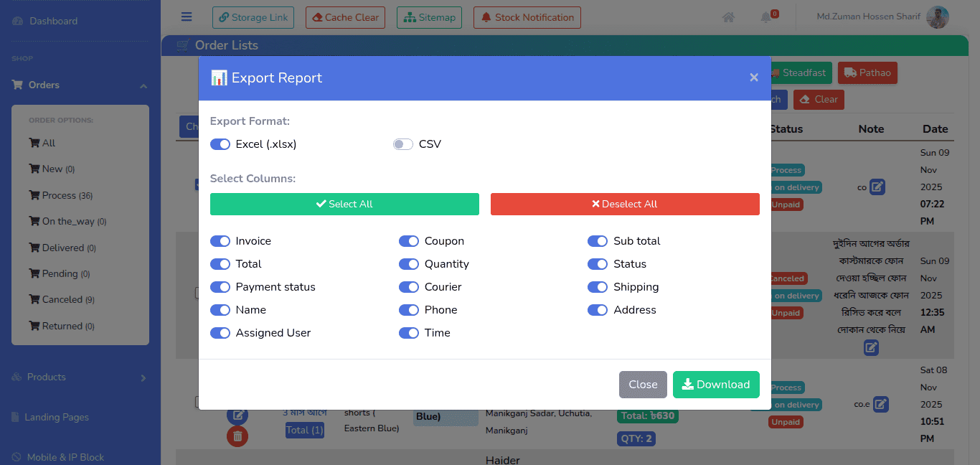Click the hamburger menu icon
Image resolution: width=980 pixels, height=465 pixels.
coord(187,17)
